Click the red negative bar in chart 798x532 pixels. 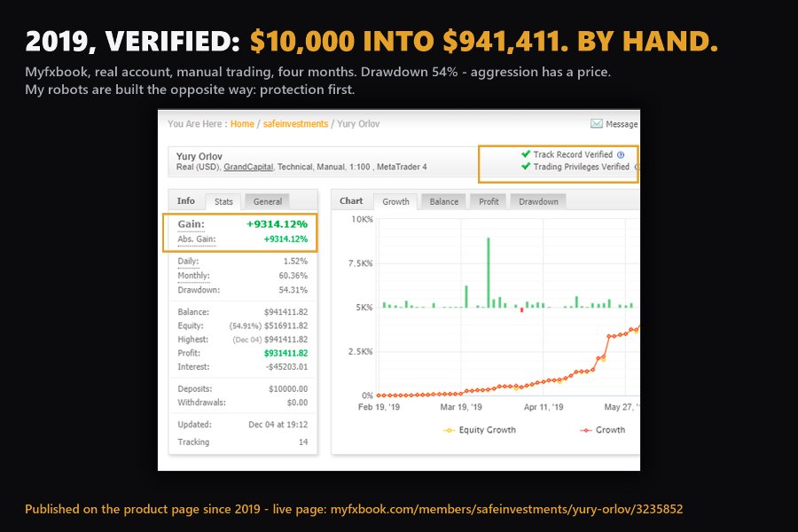(521, 309)
